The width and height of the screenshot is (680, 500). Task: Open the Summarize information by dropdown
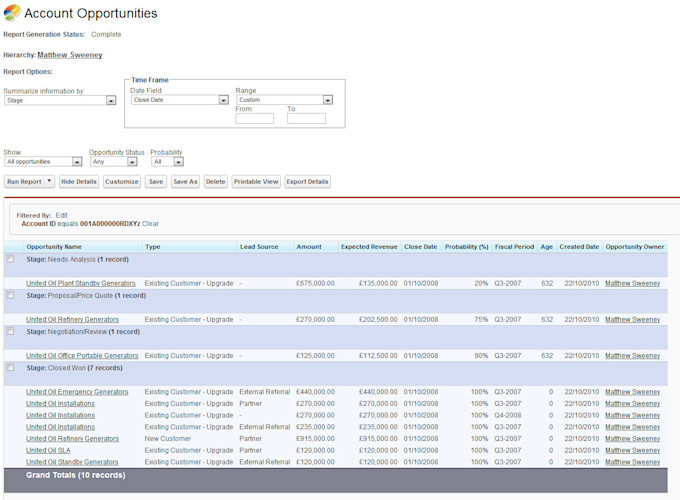point(60,100)
